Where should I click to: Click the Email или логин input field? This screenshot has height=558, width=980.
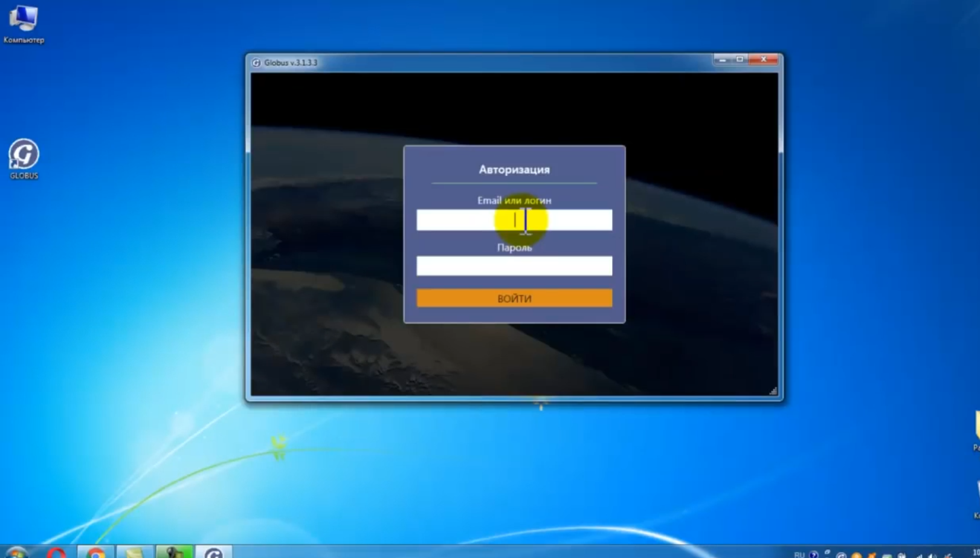tap(514, 220)
